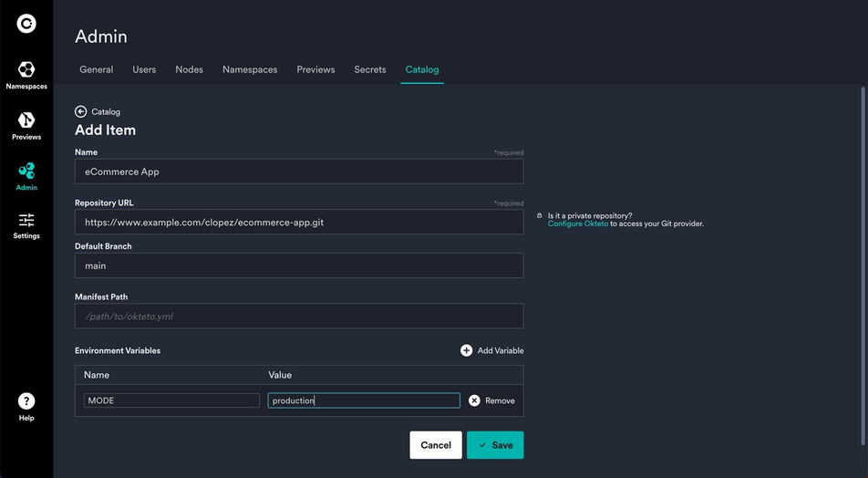Viewport: 868px width, 478px height.
Task: Select the Admin sidebar icon
Action: coord(26,177)
